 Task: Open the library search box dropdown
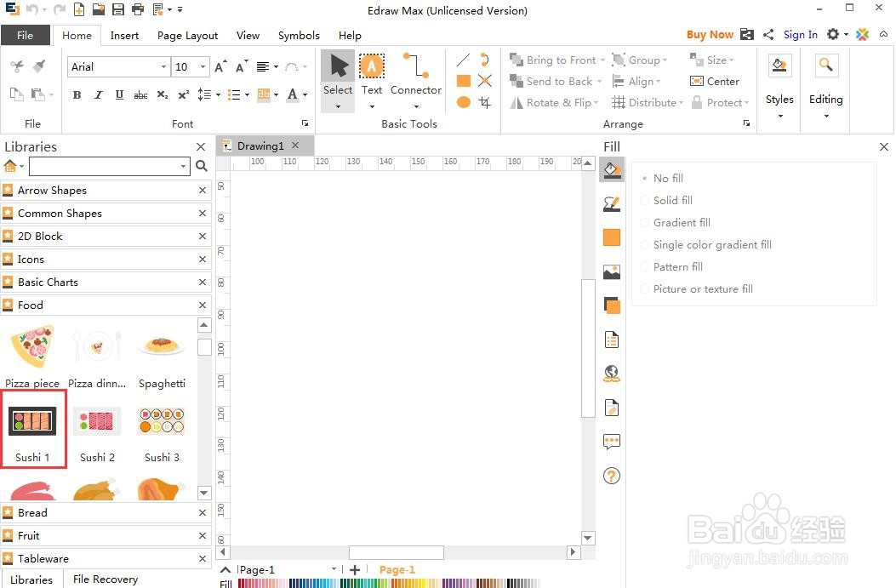click(183, 166)
